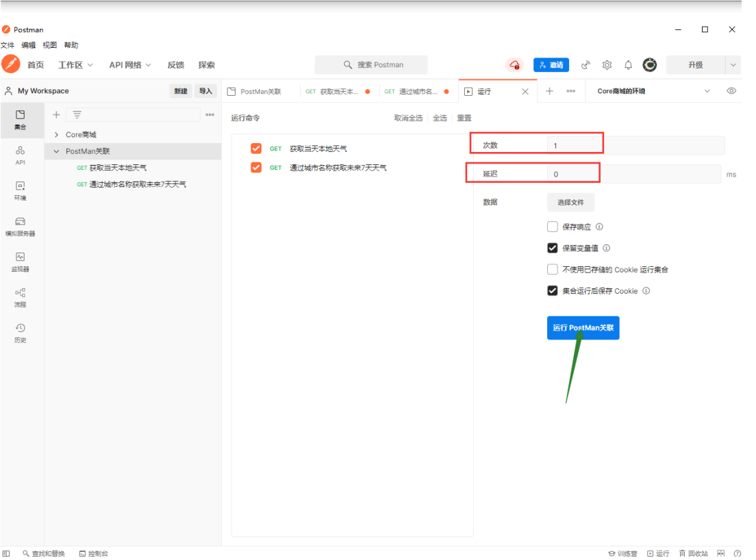Click the environment quick look eye icon

point(731,90)
